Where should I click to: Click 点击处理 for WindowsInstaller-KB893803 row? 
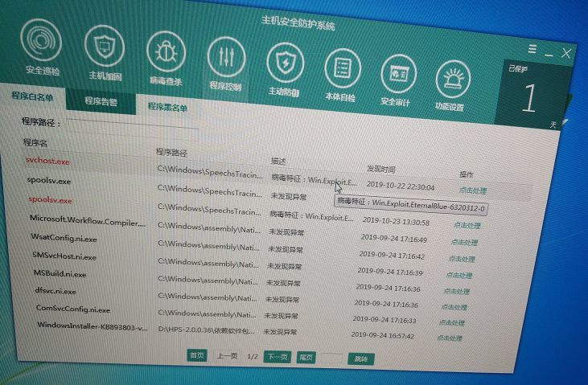pos(450,338)
